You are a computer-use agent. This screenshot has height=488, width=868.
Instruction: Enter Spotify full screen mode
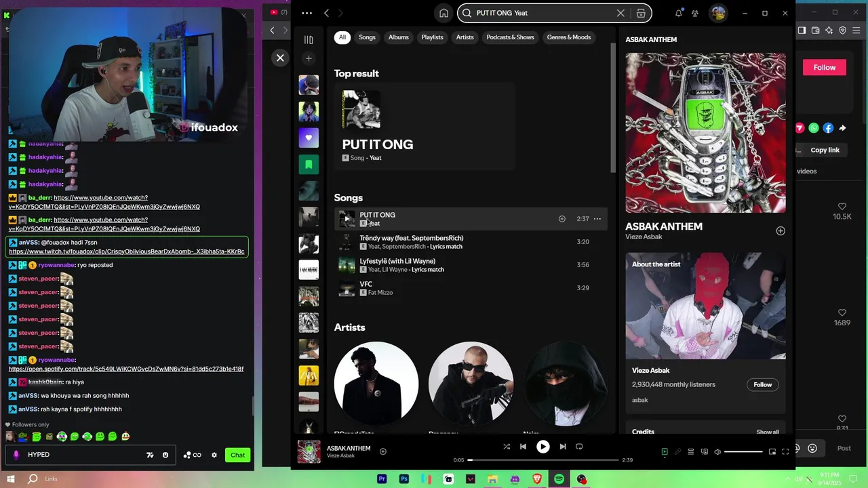coord(785,452)
